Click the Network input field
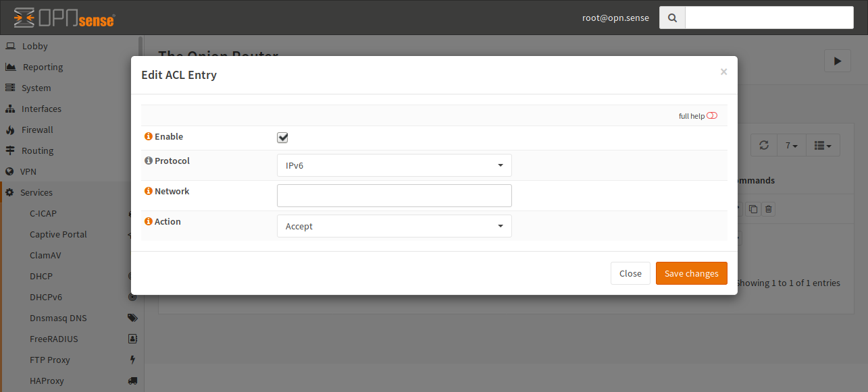The height and width of the screenshot is (392, 868). click(394, 196)
